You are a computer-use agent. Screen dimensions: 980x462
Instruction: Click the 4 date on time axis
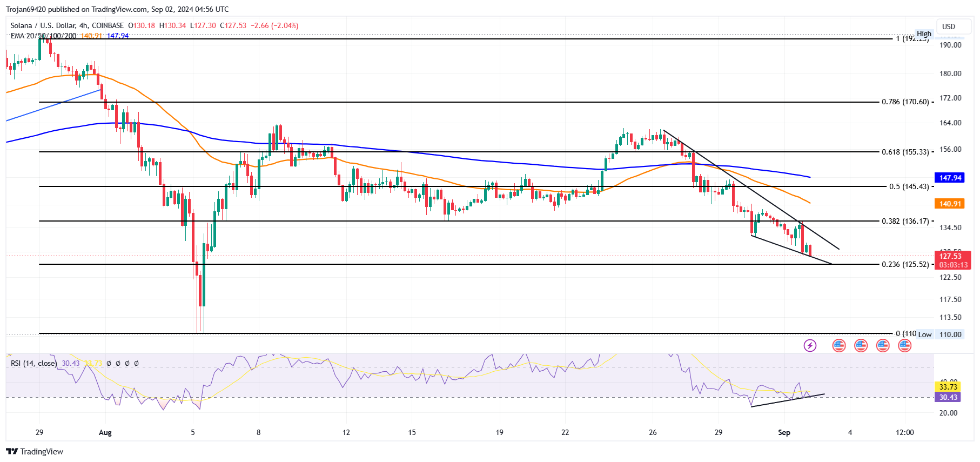[850, 432]
